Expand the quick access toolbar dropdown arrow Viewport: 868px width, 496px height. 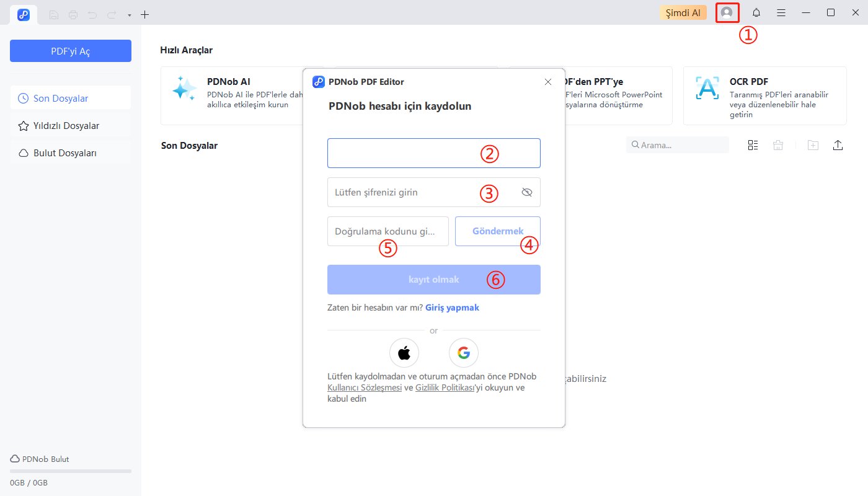pos(129,15)
